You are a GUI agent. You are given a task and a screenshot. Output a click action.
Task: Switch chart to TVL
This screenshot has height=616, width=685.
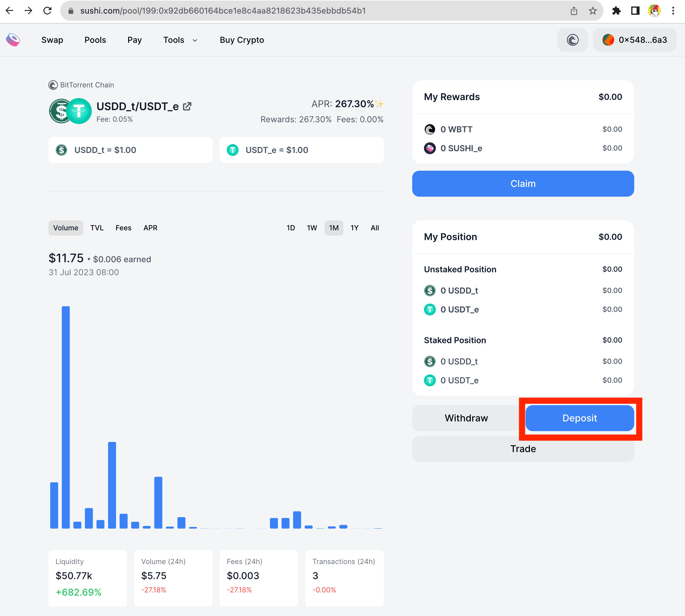point(97,228)
